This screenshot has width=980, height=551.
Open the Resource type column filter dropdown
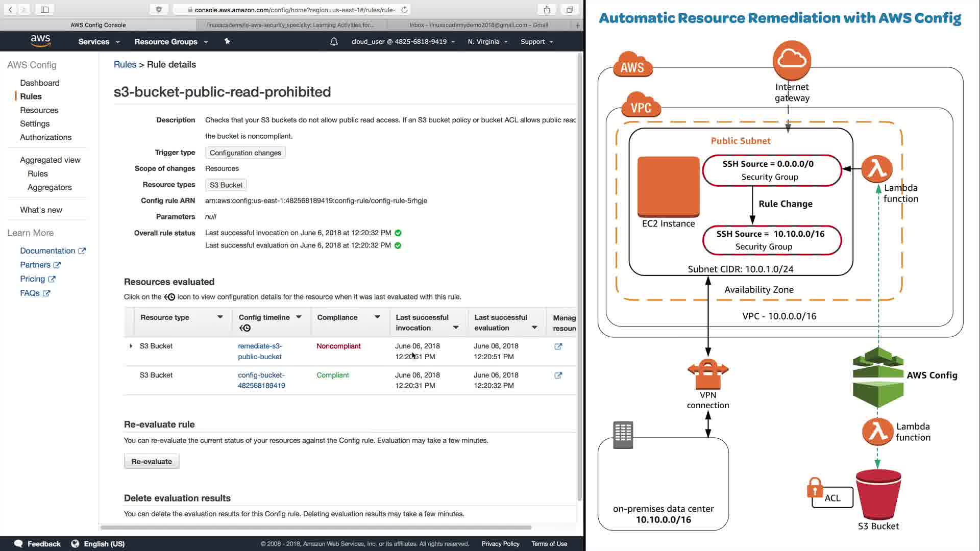220,317
